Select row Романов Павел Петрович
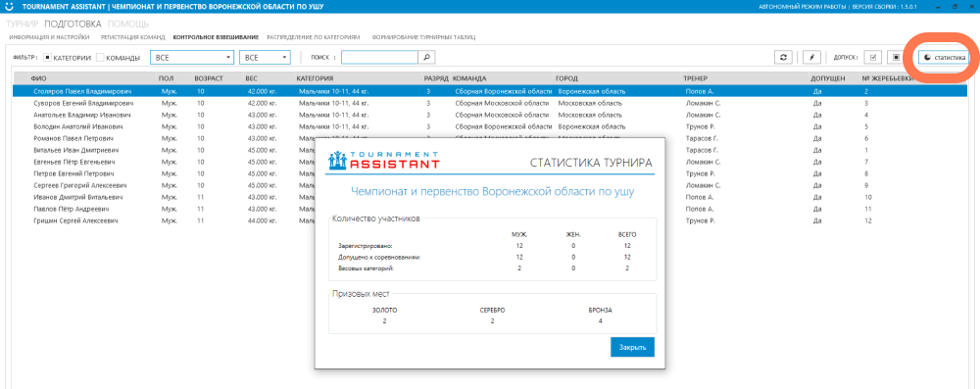 tap(490, 138)
